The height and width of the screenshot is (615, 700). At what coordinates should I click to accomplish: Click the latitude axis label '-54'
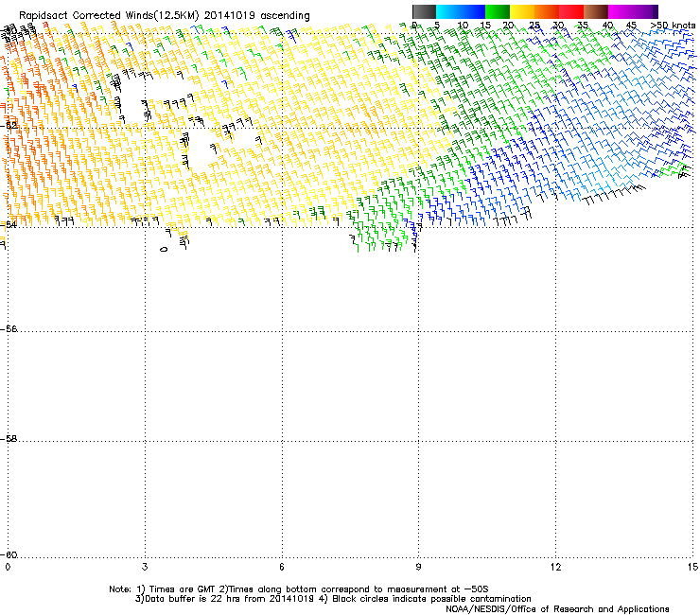(x=9, y=224)
